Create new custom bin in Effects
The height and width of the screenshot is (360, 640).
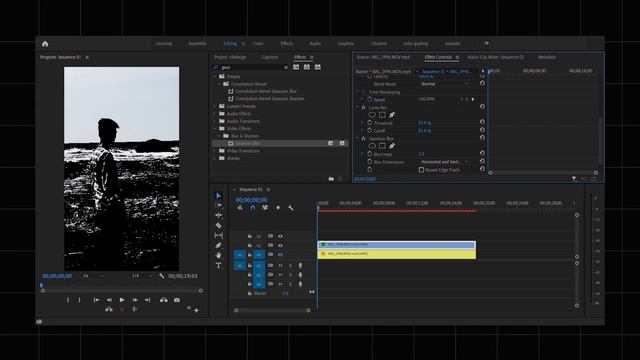point(331,179)
